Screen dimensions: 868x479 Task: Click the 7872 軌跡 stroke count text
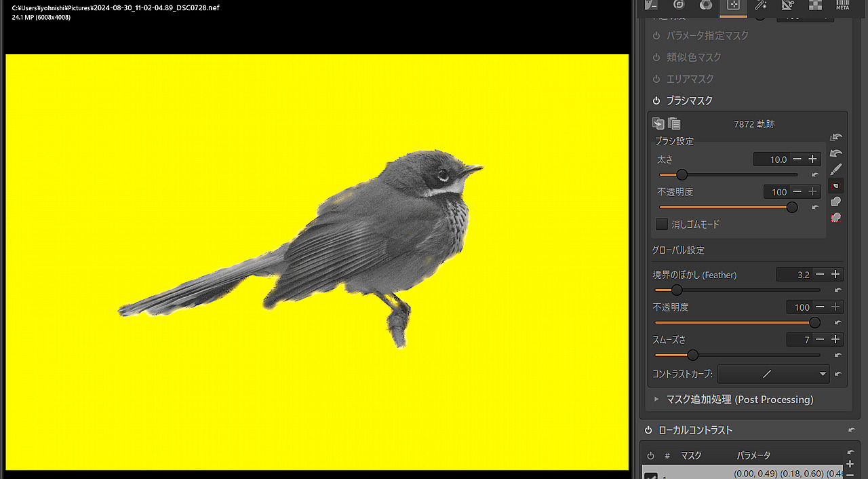[x=754, y=124]
